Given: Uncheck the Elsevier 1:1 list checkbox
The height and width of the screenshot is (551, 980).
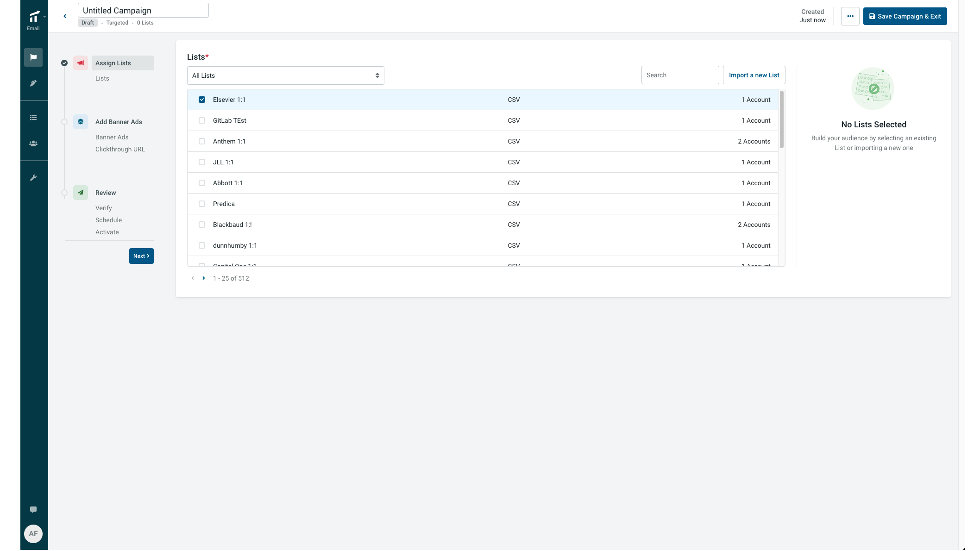Looking at the screenshot, I should click(202, 100).
